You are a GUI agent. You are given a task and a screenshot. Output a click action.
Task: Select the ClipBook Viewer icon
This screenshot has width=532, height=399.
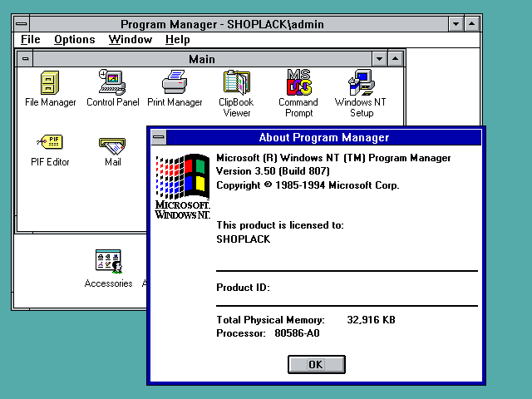(236, 82)
